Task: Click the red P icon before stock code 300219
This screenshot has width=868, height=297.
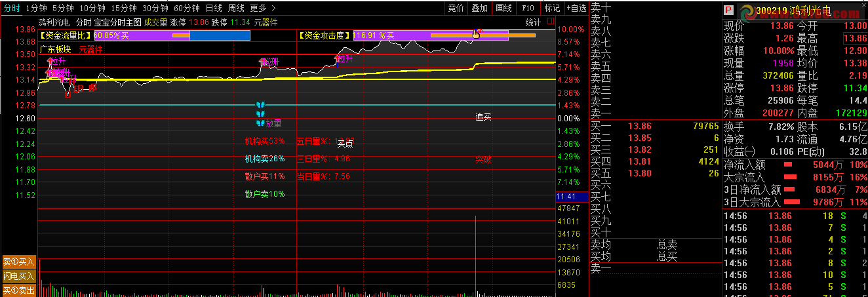Action: pos(728,11)
